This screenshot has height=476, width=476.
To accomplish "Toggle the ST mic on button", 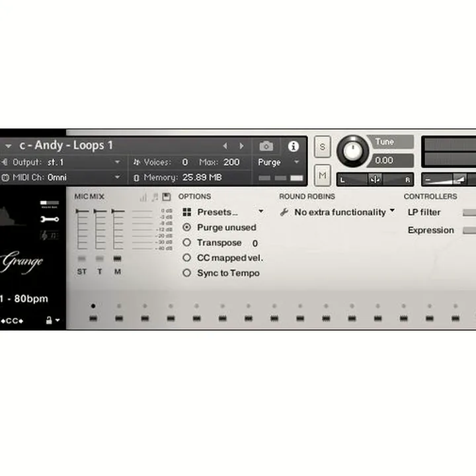I will pyautogui.click(x=82, y=258).
